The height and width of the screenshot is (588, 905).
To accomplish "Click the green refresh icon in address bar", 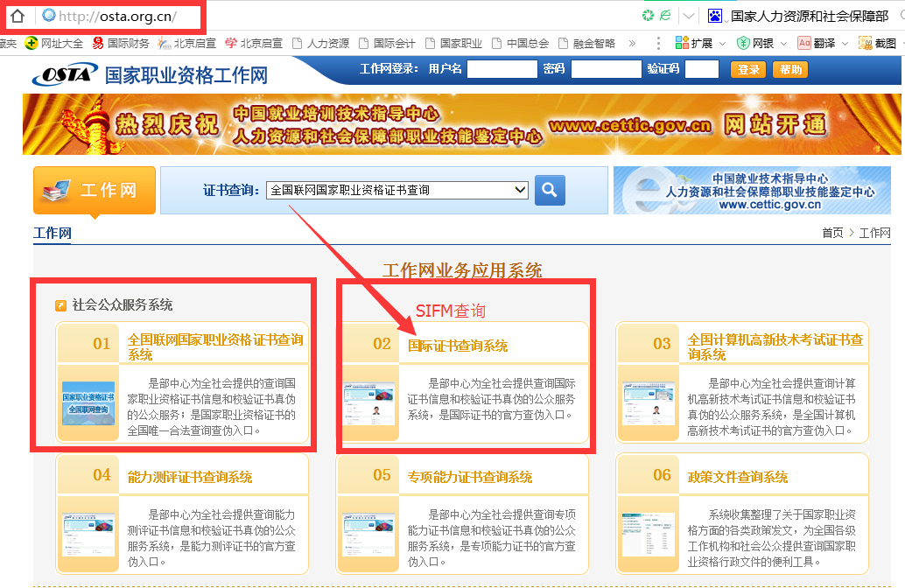I will (649, 16).
